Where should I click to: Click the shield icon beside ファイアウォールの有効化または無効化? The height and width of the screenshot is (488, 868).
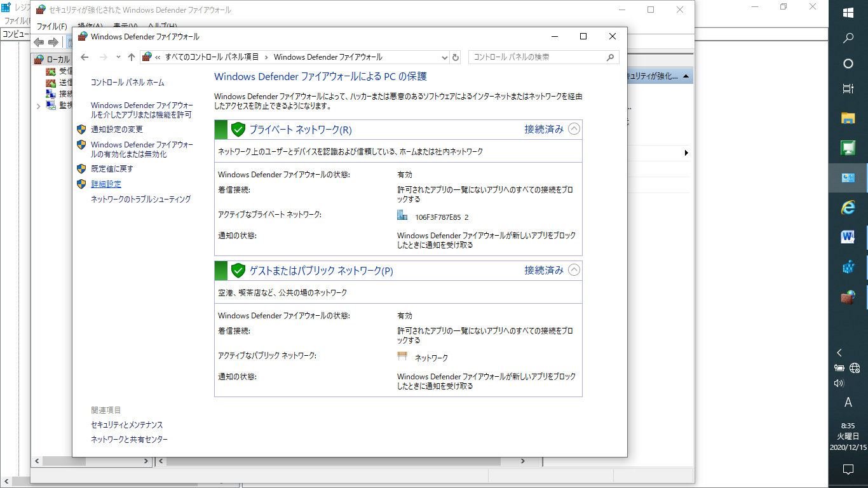point(81,145)
